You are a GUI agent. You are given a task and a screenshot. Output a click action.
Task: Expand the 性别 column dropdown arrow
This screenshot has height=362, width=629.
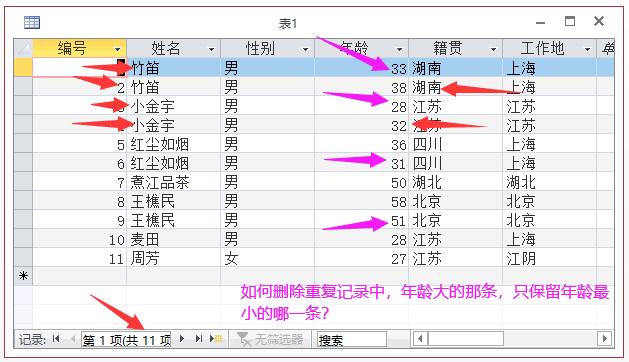coord(305,49)
